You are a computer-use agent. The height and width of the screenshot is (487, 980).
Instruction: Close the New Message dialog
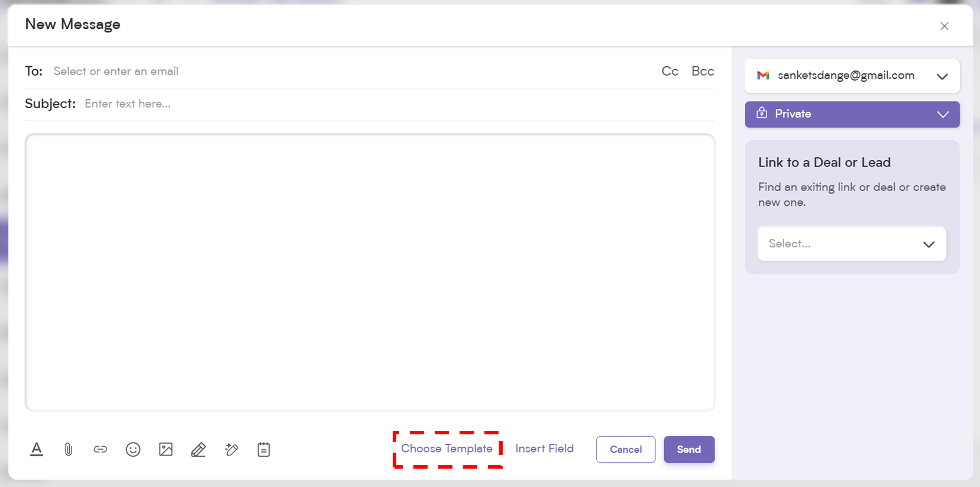(x=945, y=26)
